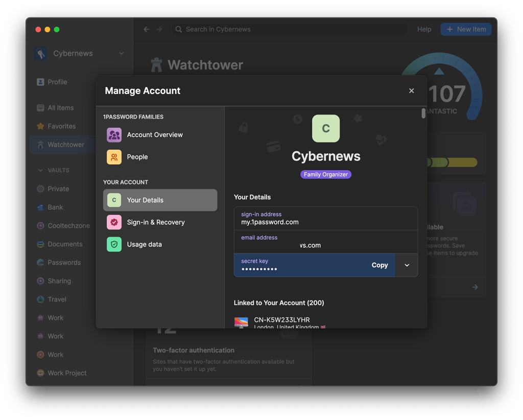Open Sign-in & Recovery settings

tap(160, 222)
